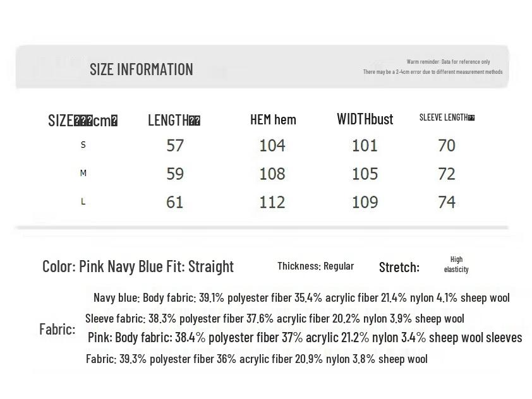
Task: Click the length value 57
Action: 175,145
